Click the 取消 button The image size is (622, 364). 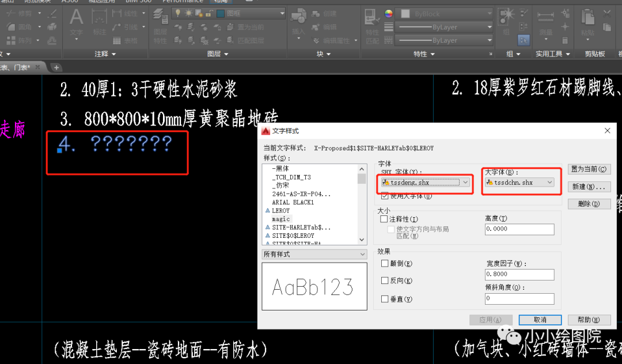540,320
